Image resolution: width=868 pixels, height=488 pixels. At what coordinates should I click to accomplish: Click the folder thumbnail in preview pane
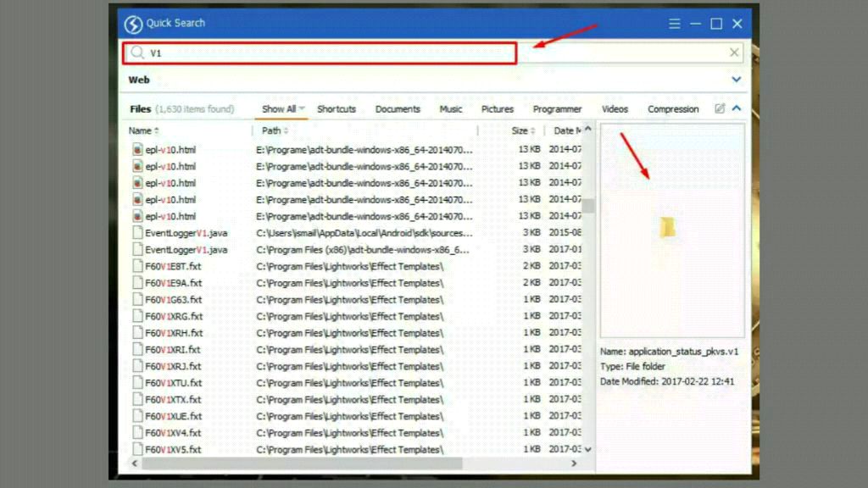click(668, 227)
